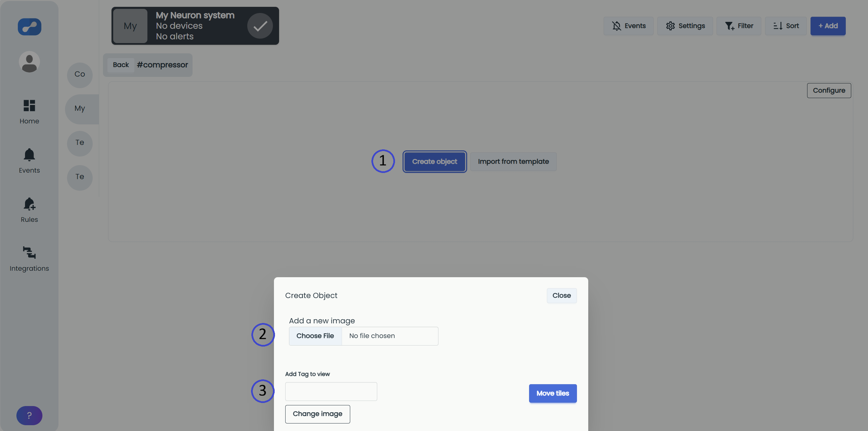Open Events in top toolbar
Screen dimensions: 868x431
pos(628,26)
